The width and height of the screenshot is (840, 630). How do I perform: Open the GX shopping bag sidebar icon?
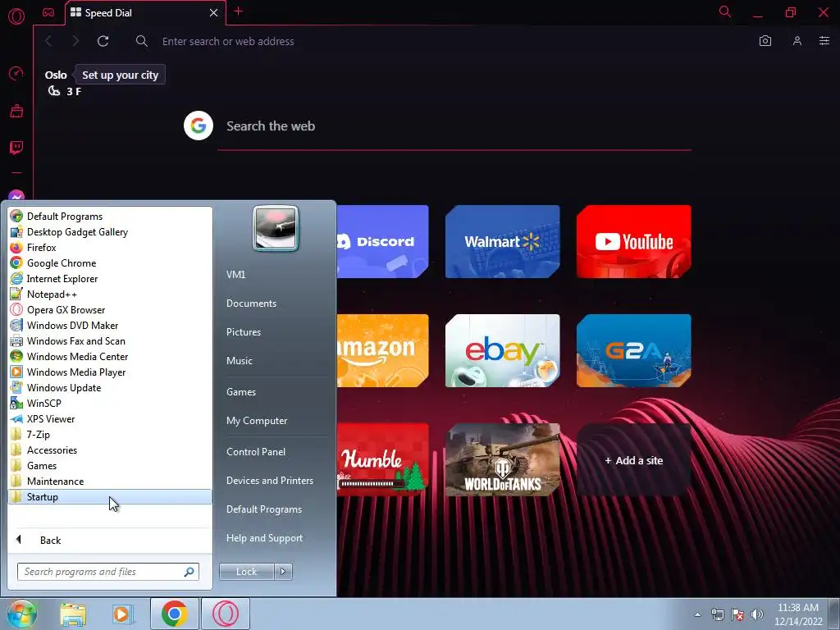tap(16, 111)
